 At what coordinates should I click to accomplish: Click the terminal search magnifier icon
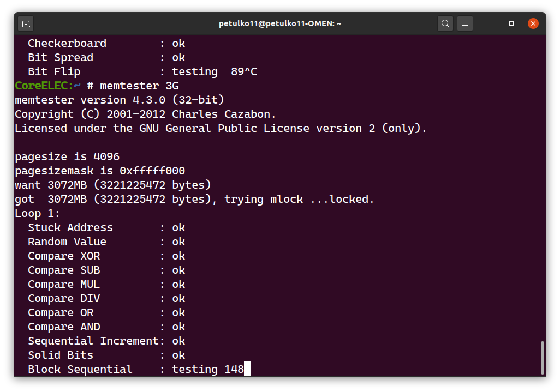coord(445,23)
